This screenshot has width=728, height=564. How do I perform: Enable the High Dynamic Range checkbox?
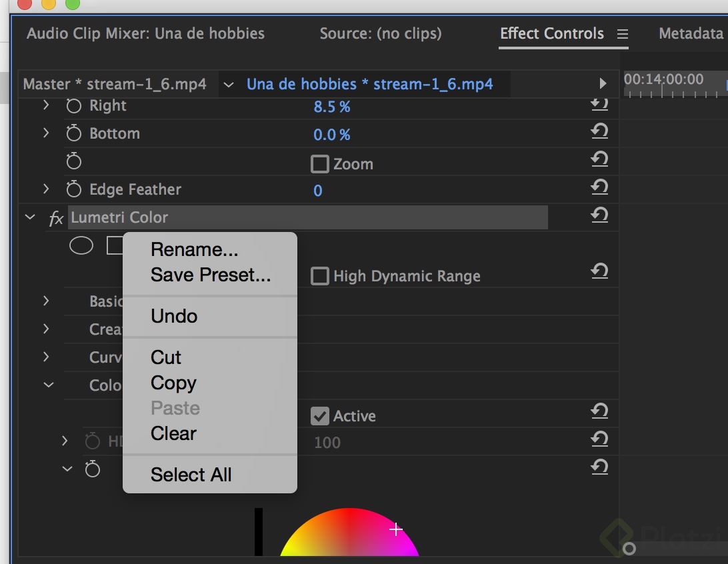pos(320,276)
